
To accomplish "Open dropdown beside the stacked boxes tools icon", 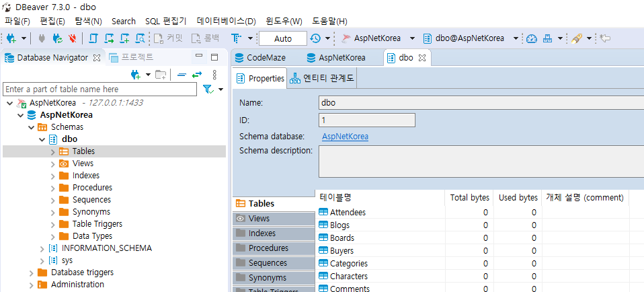I will [x=560, y=38].
